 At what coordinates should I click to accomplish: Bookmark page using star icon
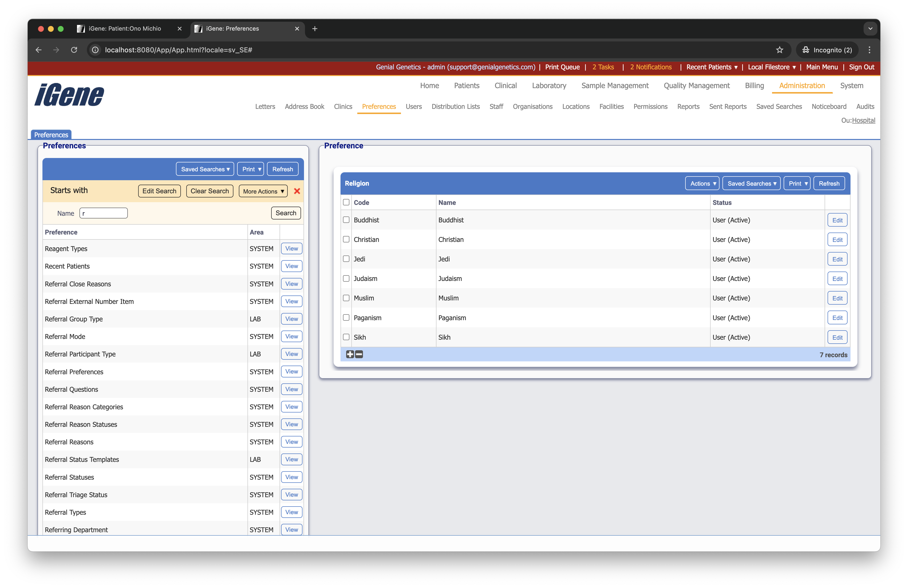pyautogui.click(x=779, y=50)
